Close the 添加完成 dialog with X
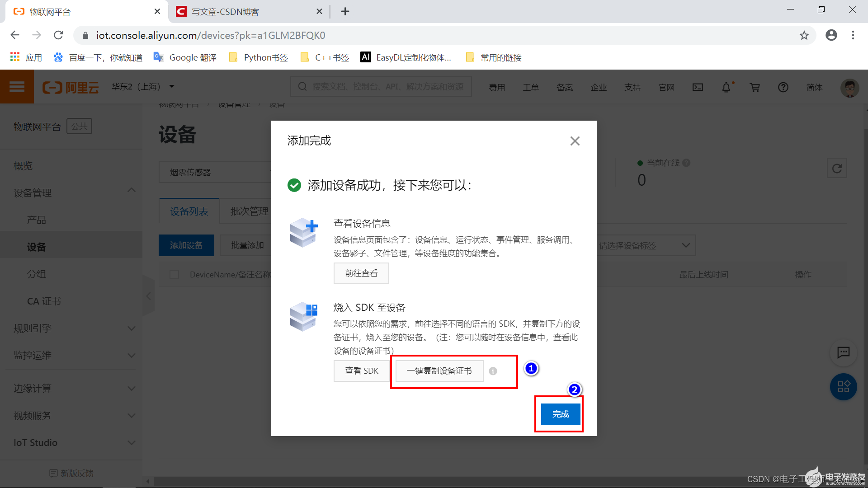Viewport: 868px width, 488px height. tap(575, 141)
